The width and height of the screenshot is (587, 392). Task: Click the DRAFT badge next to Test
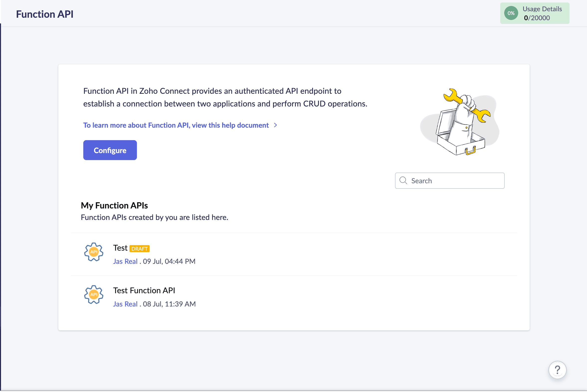[x=139, y=249]
